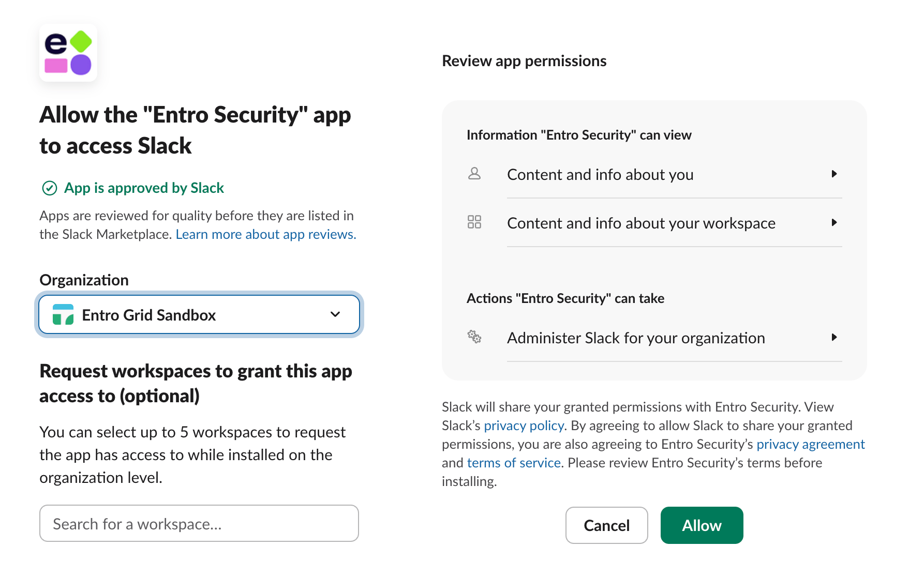Click the Organization label
The image size is (924, 577).
(84, 280)
